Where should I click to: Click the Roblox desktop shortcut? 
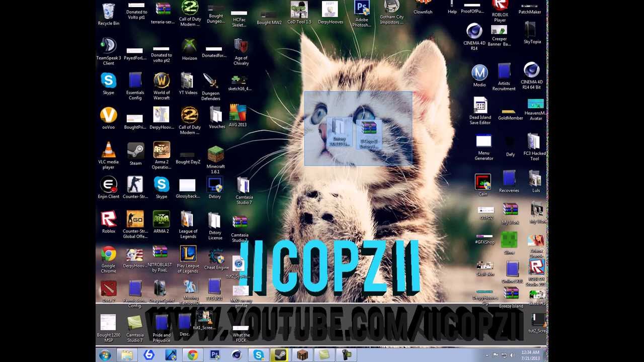(109, 222)
